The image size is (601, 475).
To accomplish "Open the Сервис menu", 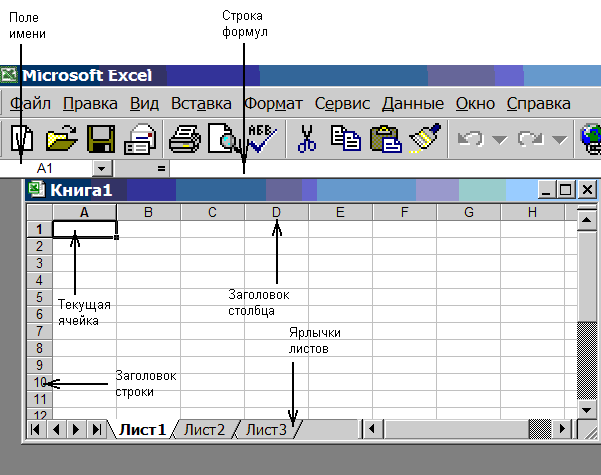I will point(342,104).
